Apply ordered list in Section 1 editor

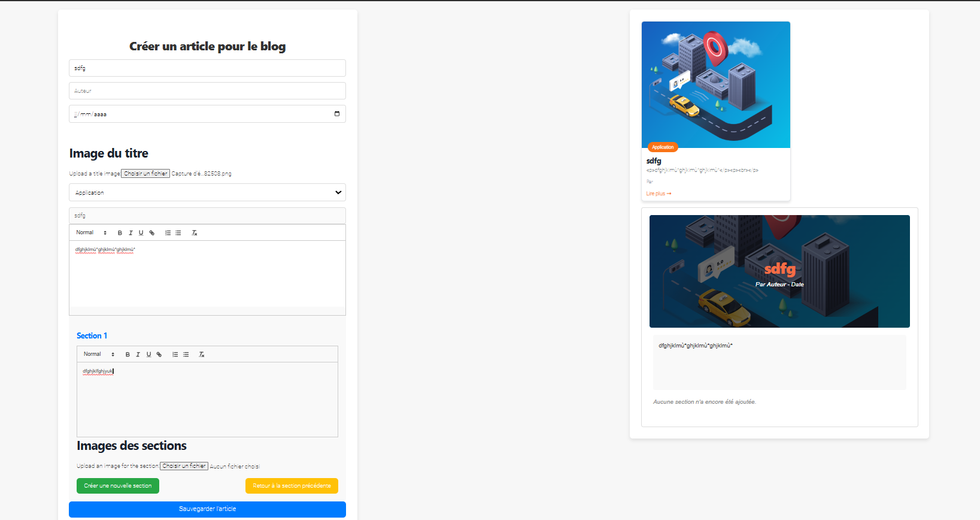[x=175, y=355]
